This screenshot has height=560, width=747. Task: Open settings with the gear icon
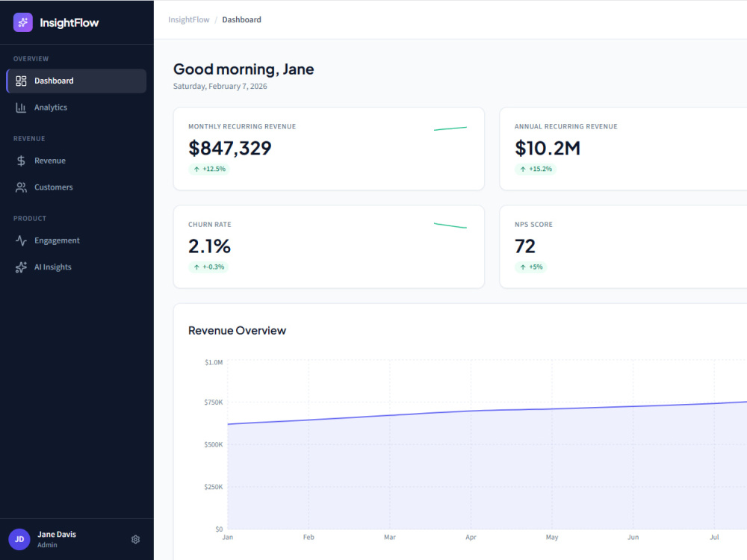pos(136,540)
